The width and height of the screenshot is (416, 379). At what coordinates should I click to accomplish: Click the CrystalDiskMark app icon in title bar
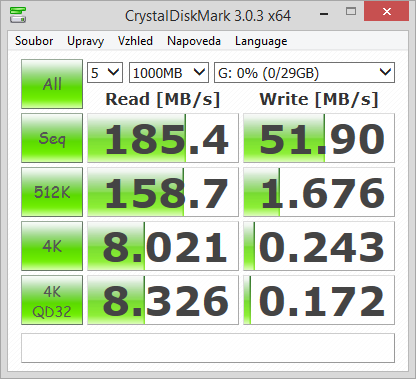pos(18,14)
